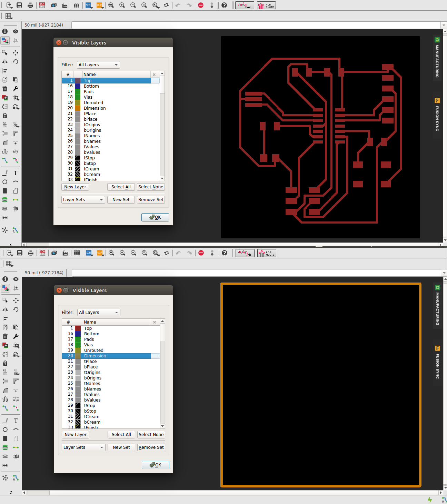Image resolution: width=447 pixels, height=504 pixels.
Task: Click the Save icon in the upper window toolbar
Action: (x=19, y=5)
